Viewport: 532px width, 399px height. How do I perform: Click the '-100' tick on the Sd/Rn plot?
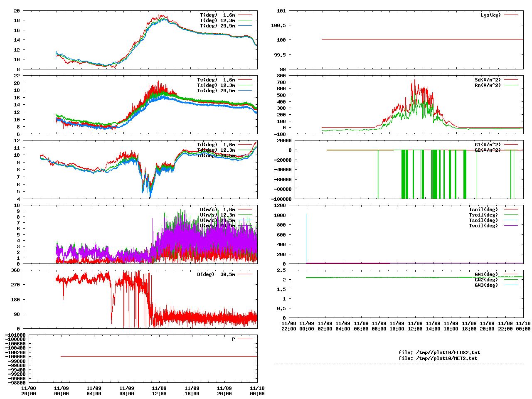click(x=280, y=134)
